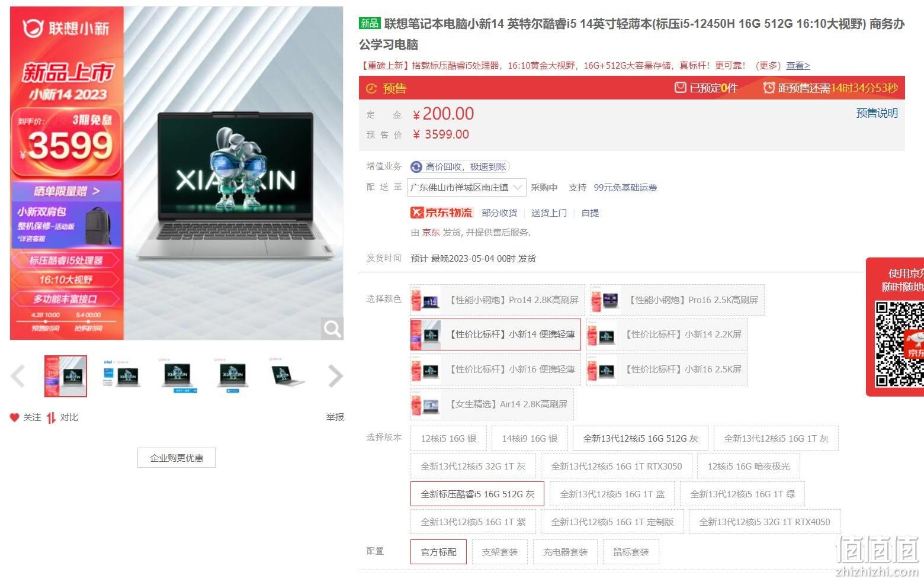
Task: Click the alarm clock countdown icon
Action: click(x=769, y=88)
